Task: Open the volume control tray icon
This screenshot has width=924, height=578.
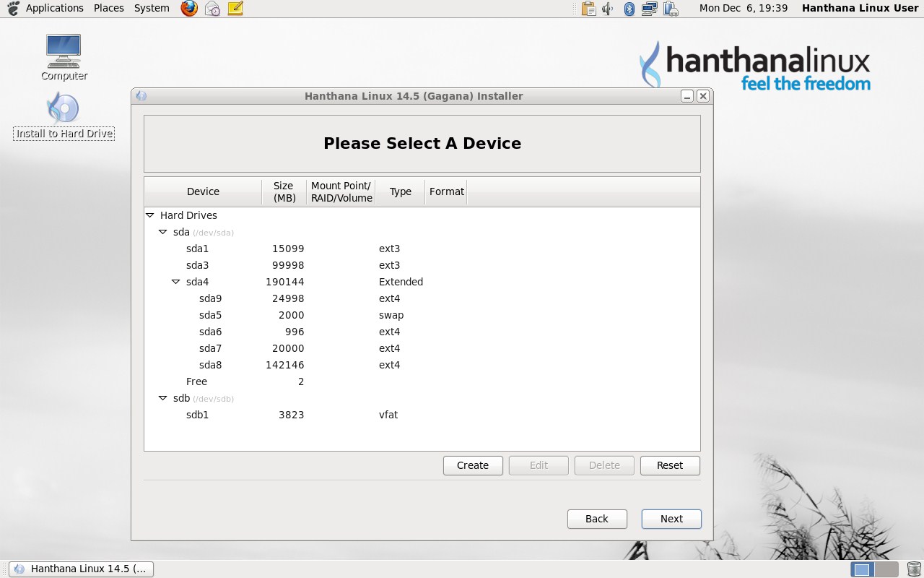Action: tap(606, 8)
